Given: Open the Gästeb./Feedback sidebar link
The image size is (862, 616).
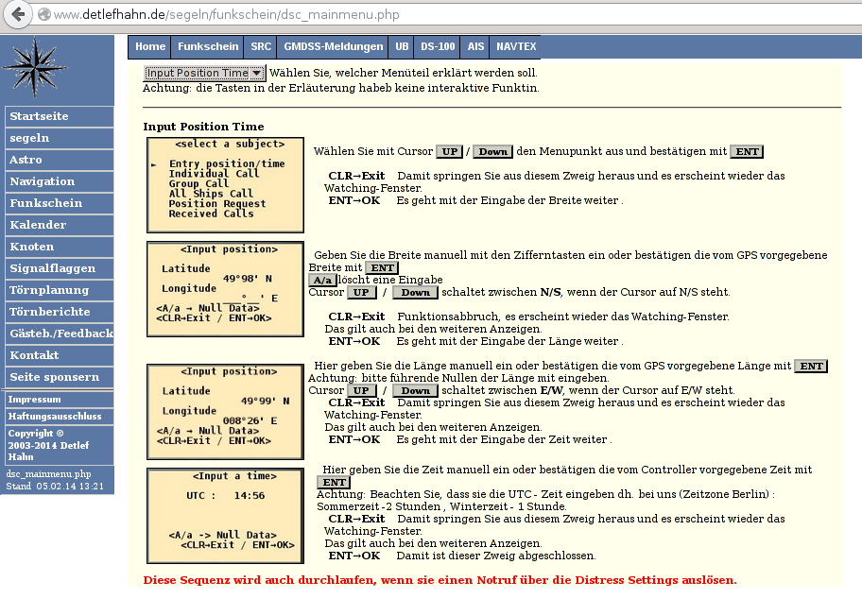Looking at the screenshot, I should [60, 334].
